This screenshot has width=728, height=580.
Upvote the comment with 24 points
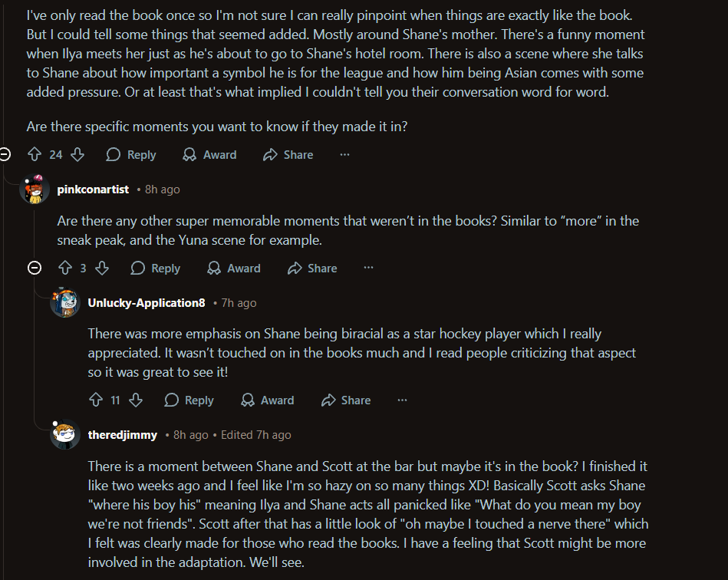(34, 155)
